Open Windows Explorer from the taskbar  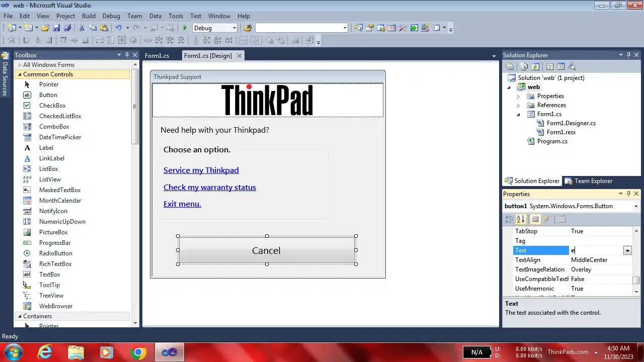tap(76, 352)
